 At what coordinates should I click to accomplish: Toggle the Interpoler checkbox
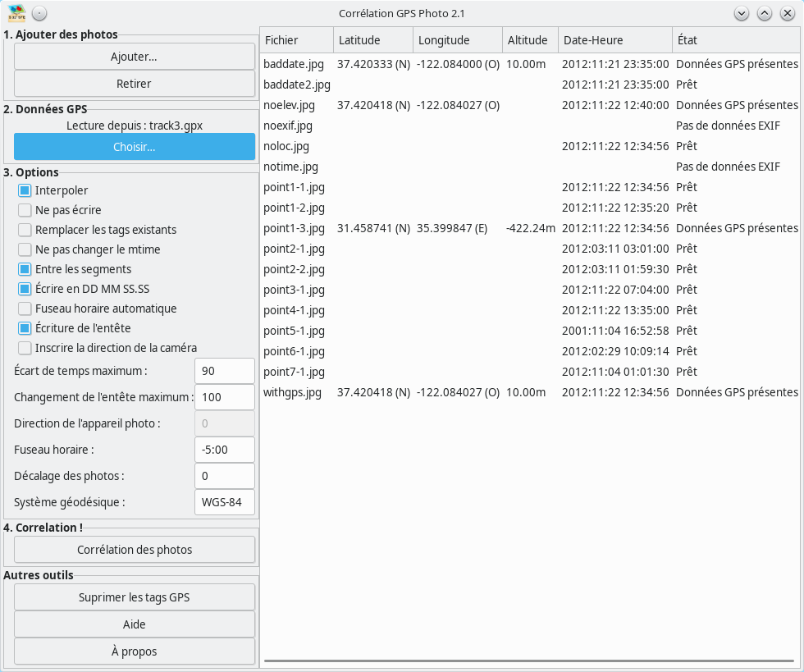[x=25, y=190]
